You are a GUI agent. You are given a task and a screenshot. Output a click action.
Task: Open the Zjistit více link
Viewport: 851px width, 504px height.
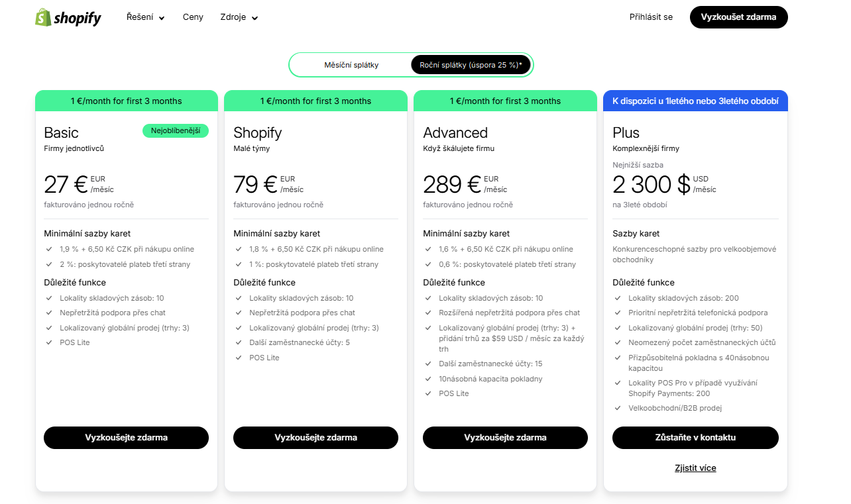[695, 468]
